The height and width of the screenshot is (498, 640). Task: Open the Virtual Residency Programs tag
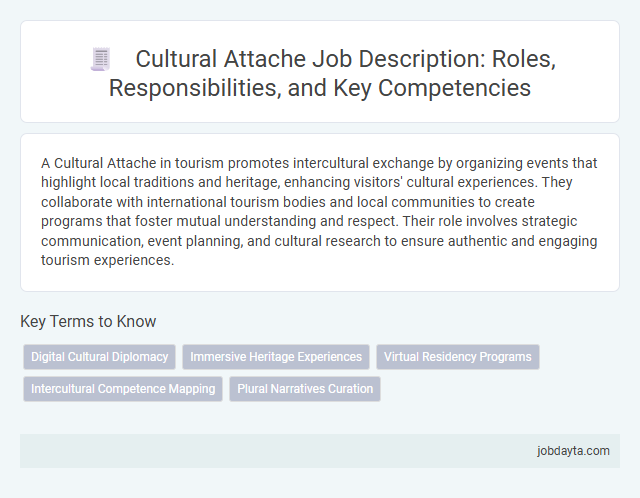(458, 357)
